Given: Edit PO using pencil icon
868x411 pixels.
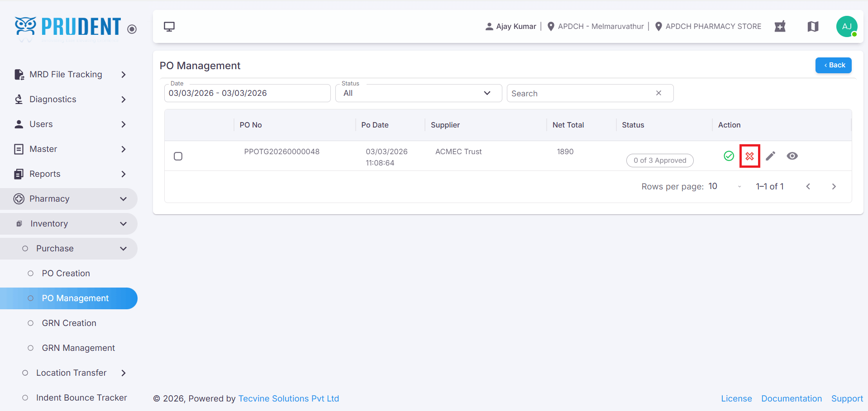Looking at the screenshot, I should 771,156.
